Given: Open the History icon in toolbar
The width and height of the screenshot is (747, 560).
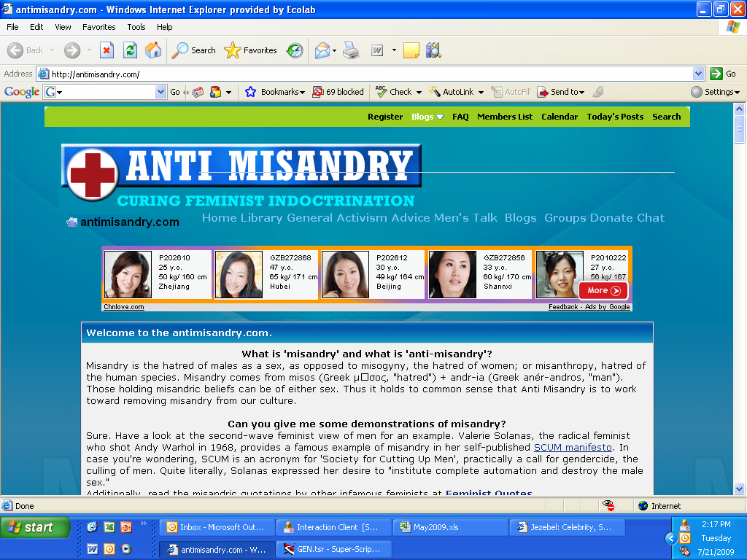Looking at the screenshot, I should pos(295,50).
